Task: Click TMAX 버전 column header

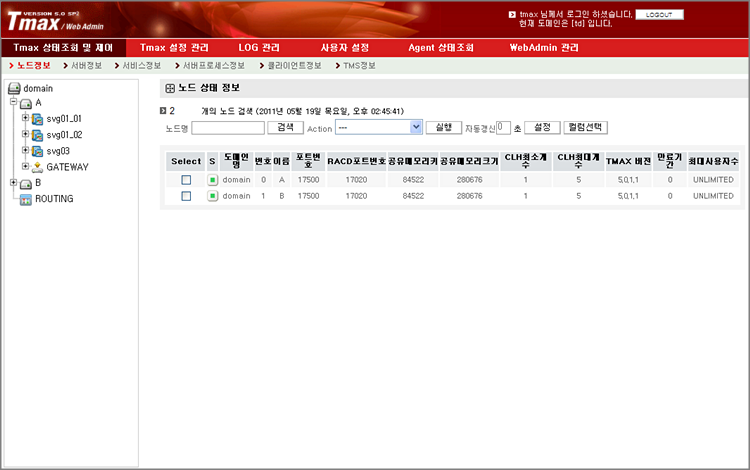Action: (x=628, y=162)
